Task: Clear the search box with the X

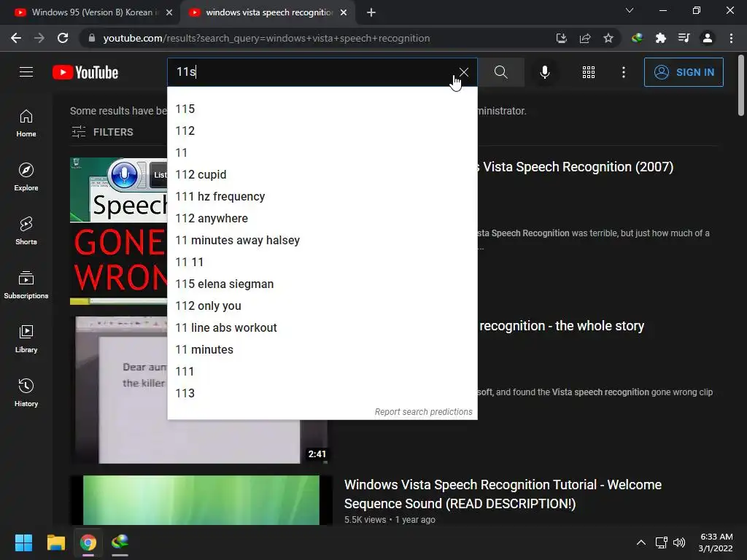Action: (463, 72)
